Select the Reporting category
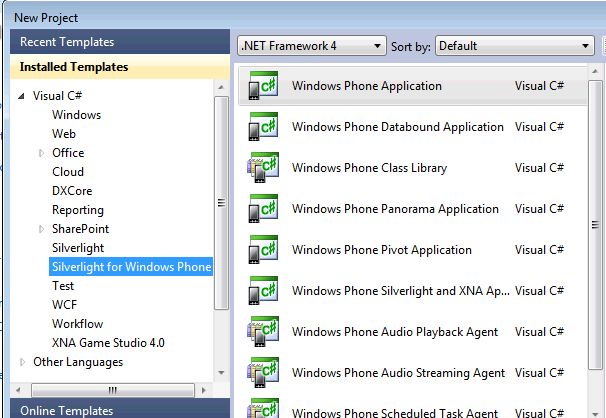 (x=78, y=210)
